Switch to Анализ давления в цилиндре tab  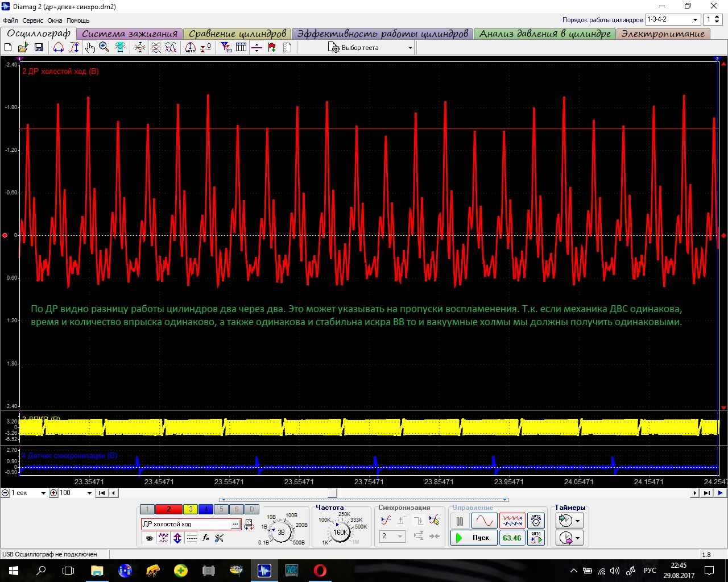pos(545,34)
